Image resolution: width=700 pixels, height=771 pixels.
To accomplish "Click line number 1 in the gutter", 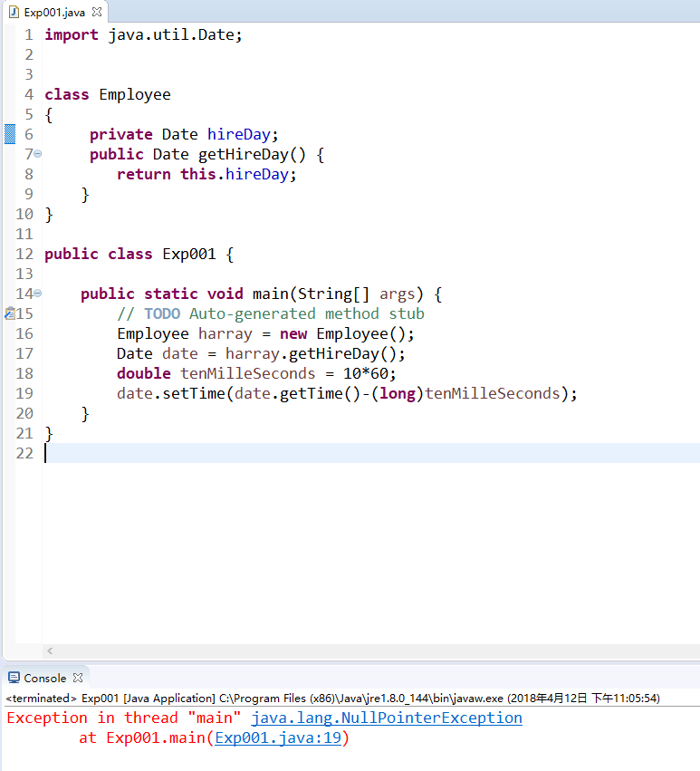I will 29,35.
